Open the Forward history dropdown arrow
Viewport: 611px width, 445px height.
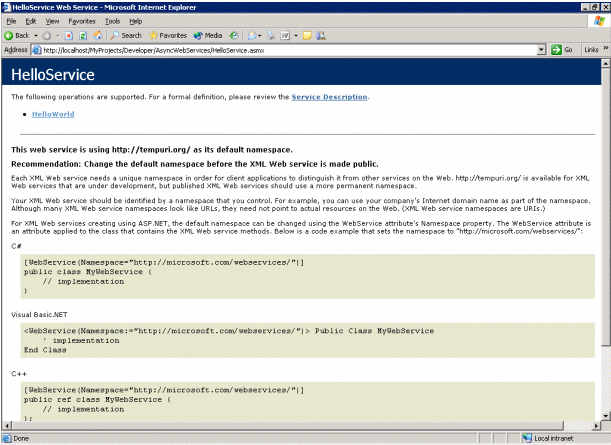coord(58,35)
